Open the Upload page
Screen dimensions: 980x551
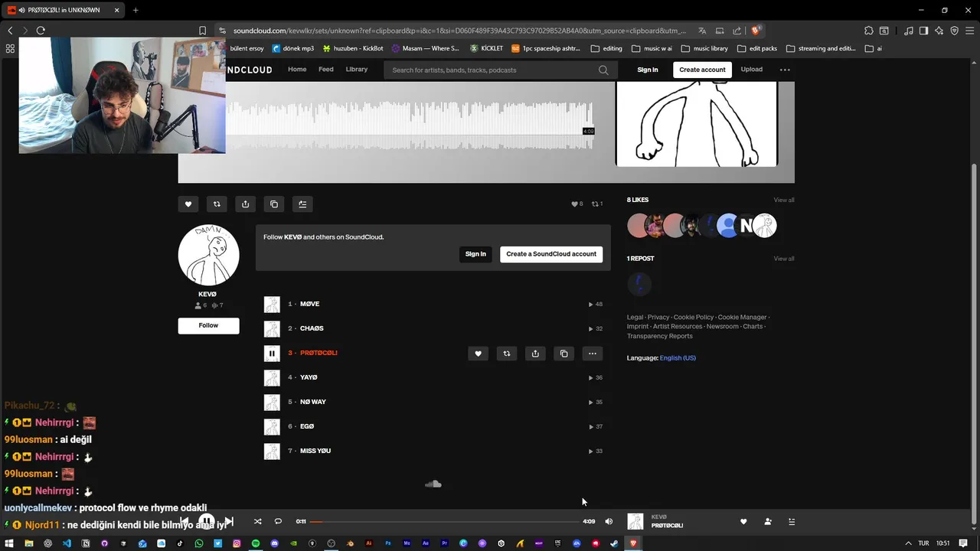click(x=752, y=70)
